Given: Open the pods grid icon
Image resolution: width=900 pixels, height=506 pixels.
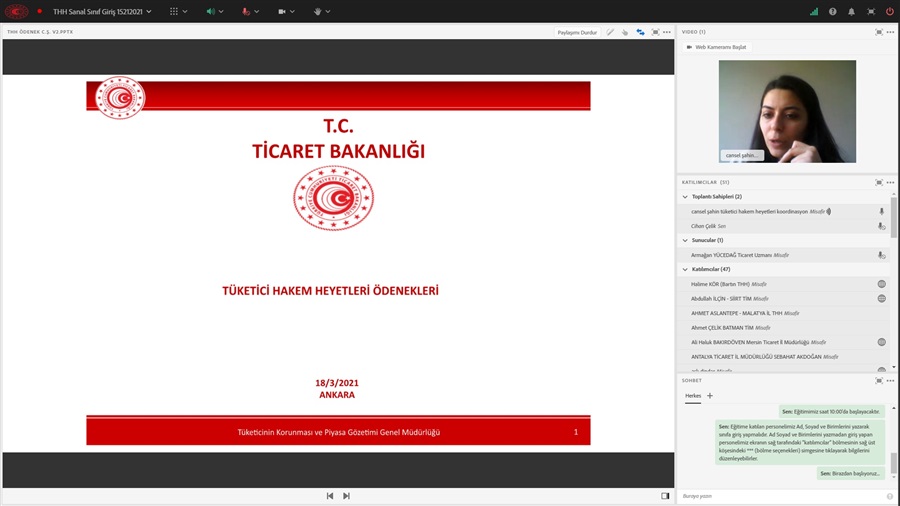Looking at the screenshot, I should (173, 11).
